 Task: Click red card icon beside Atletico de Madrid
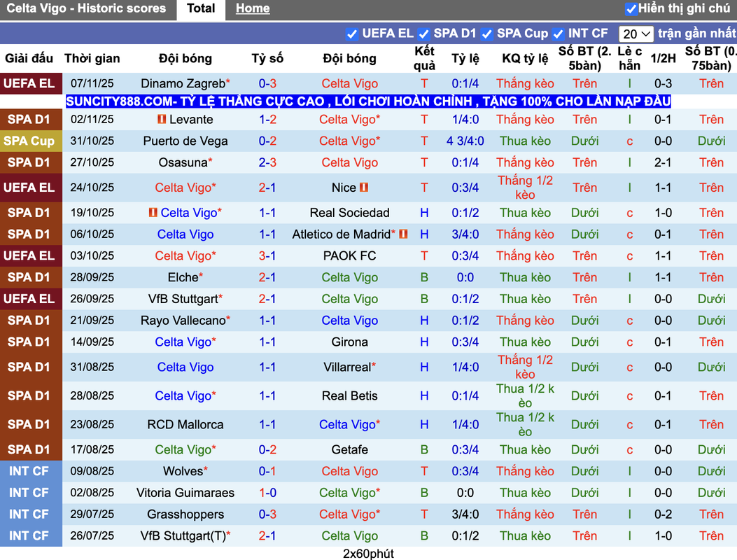pos(403,234)
